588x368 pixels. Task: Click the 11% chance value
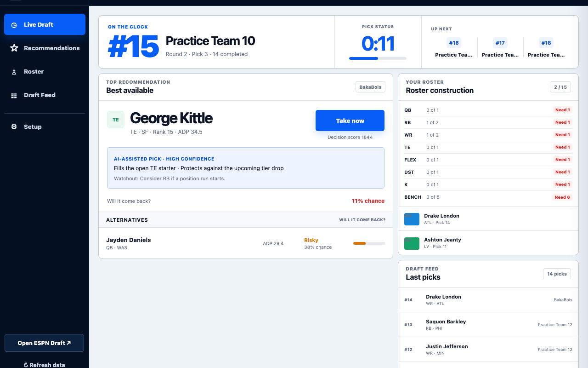(368, 201)
